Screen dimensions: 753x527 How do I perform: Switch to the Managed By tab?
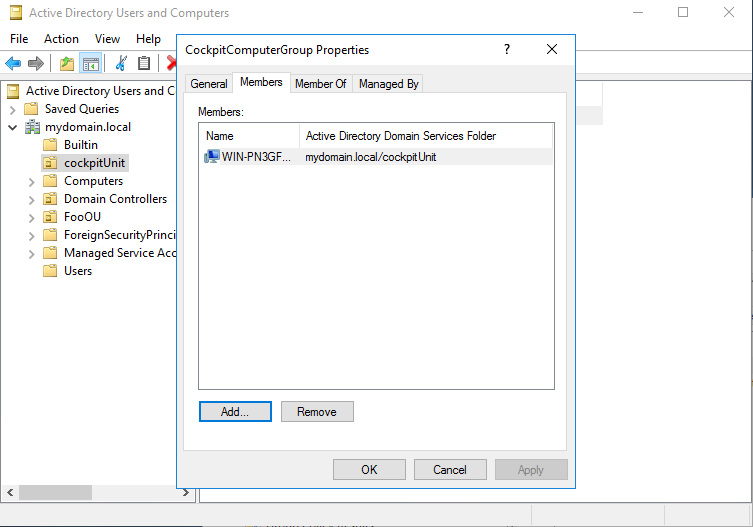click(389, 84)
